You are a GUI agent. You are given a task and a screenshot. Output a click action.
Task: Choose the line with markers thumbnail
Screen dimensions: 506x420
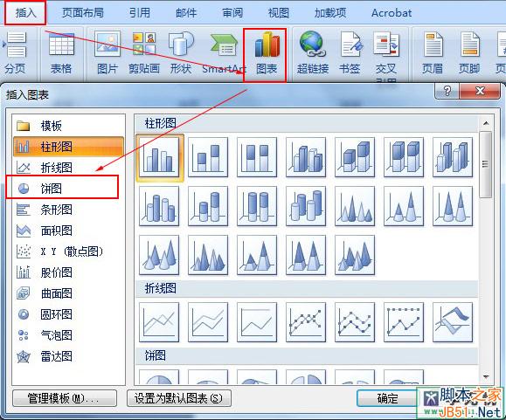[306, 322]
